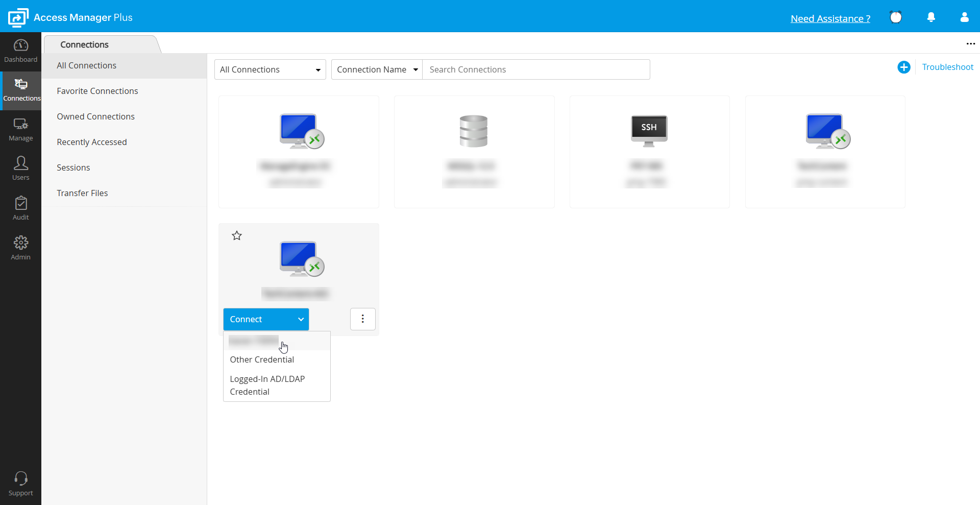Click the Troubleshoot link
980x505 pixels.
[948, 67]
